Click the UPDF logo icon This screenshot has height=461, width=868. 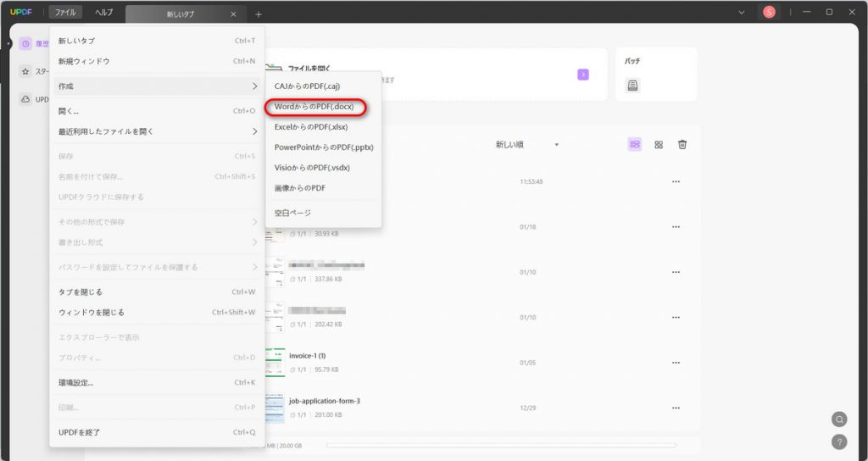[x=21, y=12]
